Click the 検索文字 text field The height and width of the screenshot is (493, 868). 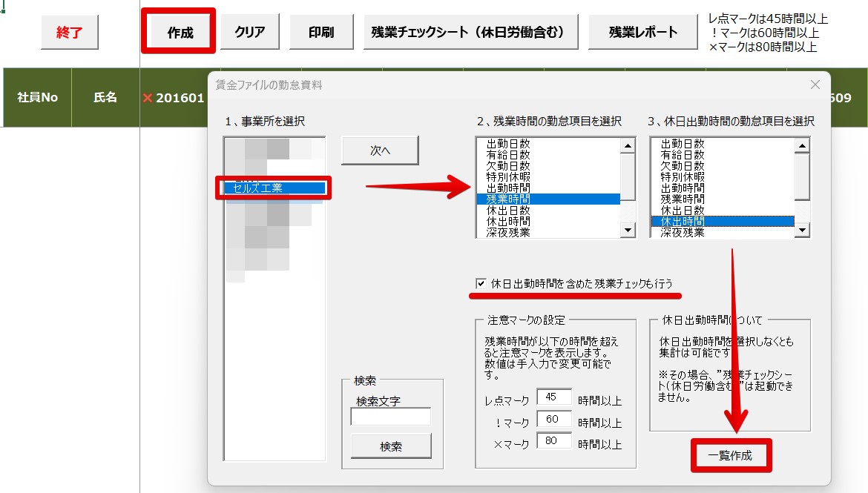[x=391, y=417]
